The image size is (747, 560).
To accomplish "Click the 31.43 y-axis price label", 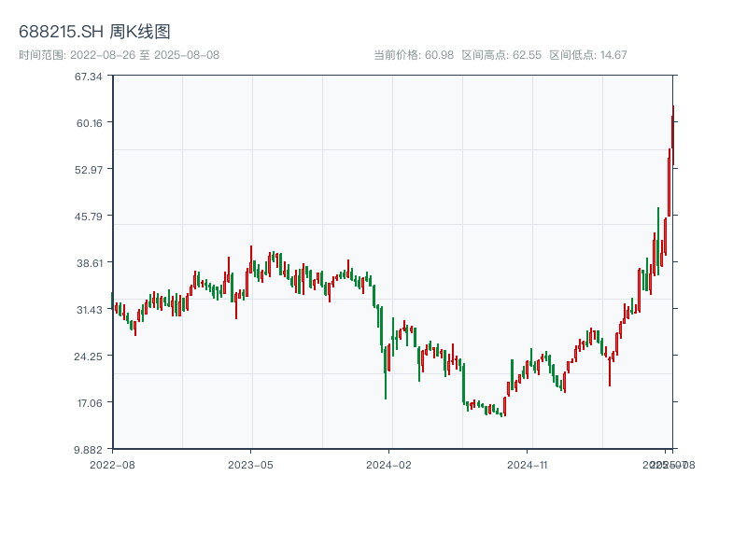I will (x=89, y=309).
